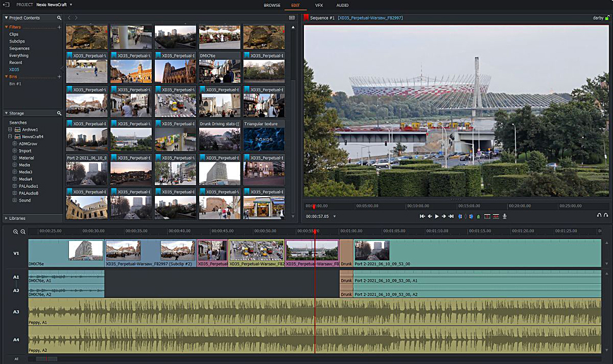Screen dimensions: 613x364
Task: Select the Media3 folder
Action: point(25,172)
